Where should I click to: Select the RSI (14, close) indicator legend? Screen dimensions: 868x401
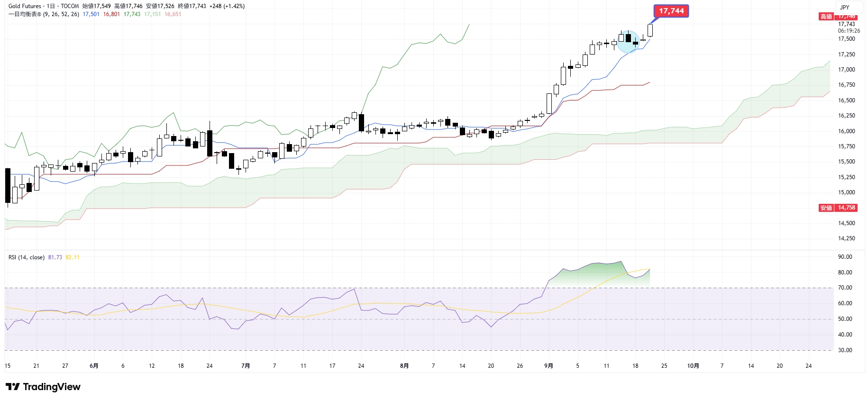27,257
